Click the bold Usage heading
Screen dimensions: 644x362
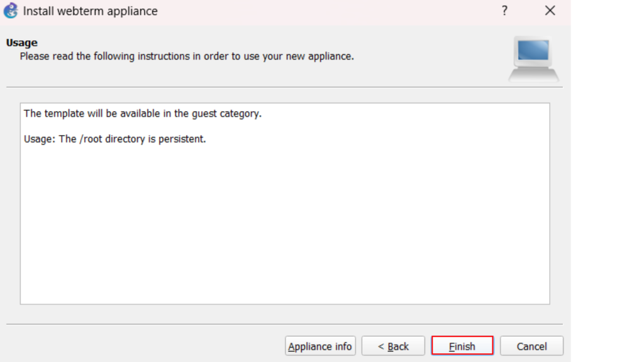coord(22,43)
